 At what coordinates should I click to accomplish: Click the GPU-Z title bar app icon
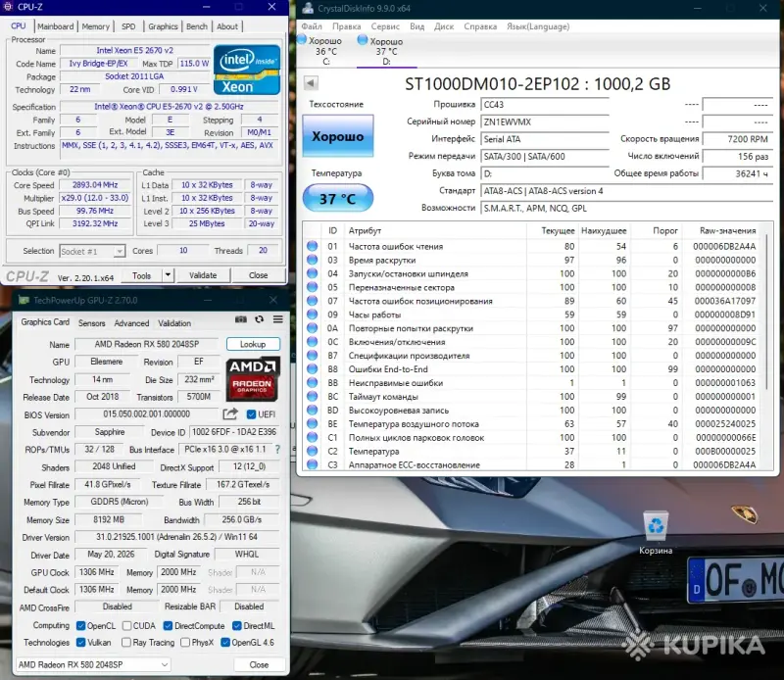(24, 300)
